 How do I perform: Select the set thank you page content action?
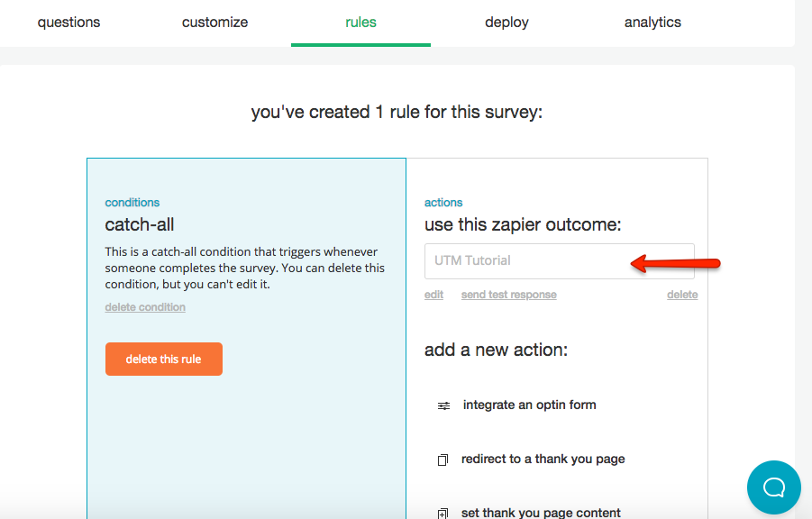(x=541, y=513)
